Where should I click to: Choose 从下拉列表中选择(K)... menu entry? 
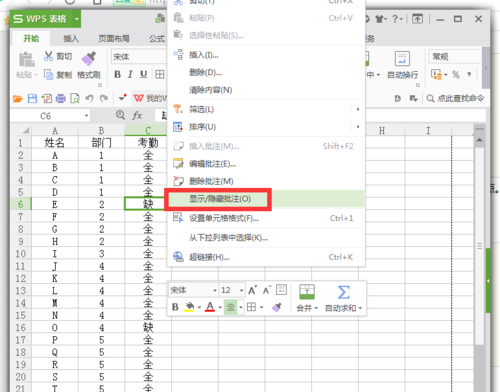tap(265, 238)
